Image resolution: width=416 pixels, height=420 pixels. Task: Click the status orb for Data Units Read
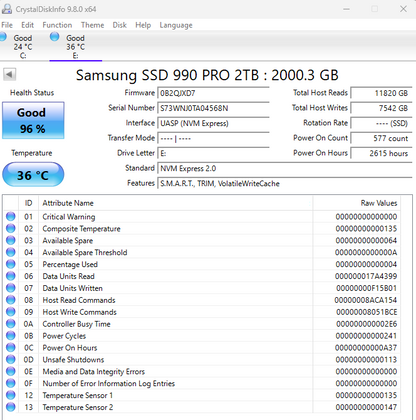(11, 276)
